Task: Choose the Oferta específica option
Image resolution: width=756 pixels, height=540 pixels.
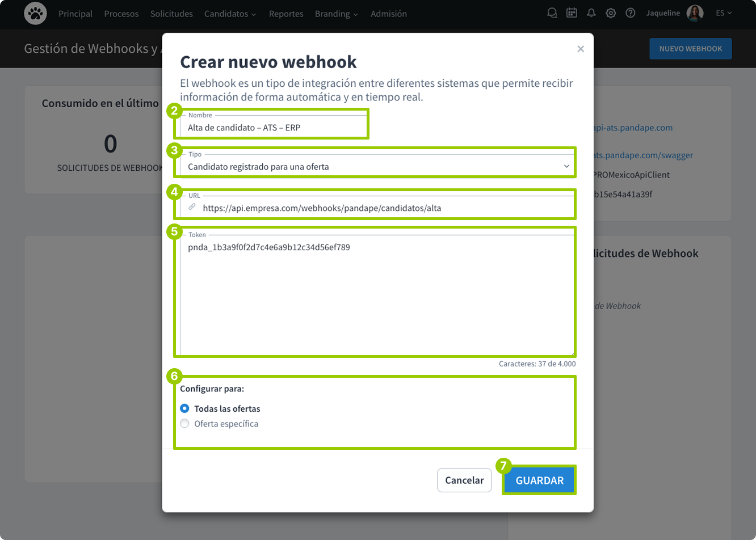Action: (x=184, y=423)
